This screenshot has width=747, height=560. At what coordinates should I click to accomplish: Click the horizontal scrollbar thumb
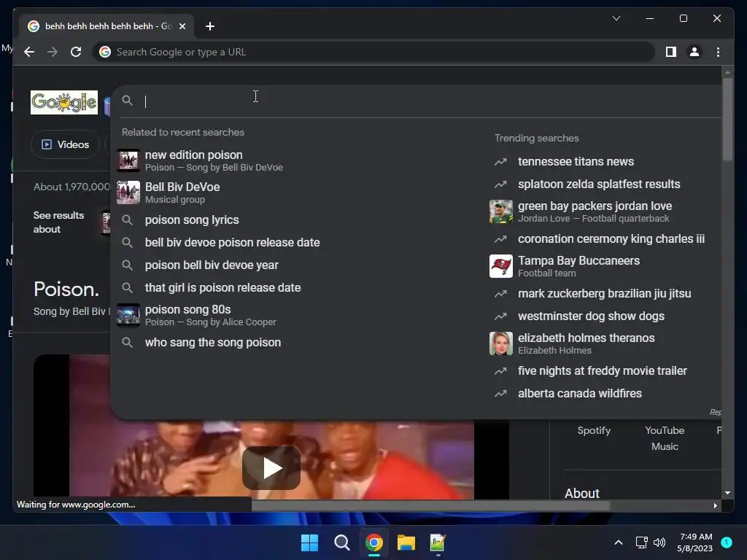430,506
